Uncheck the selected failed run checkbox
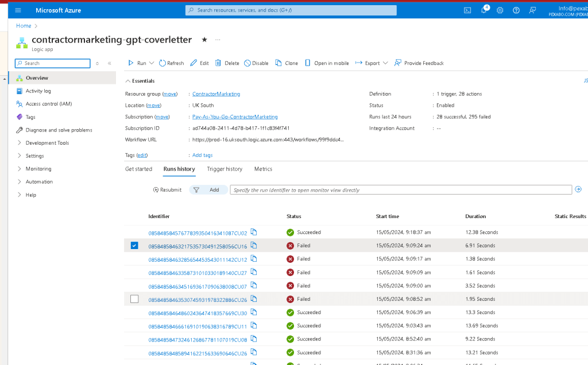 (x=134, y=246)
